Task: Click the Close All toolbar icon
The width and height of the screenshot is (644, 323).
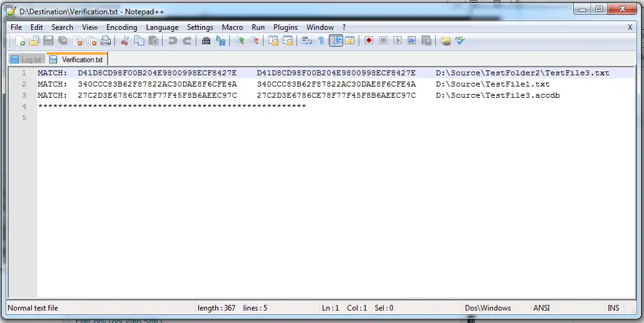Action: (91, 40)
